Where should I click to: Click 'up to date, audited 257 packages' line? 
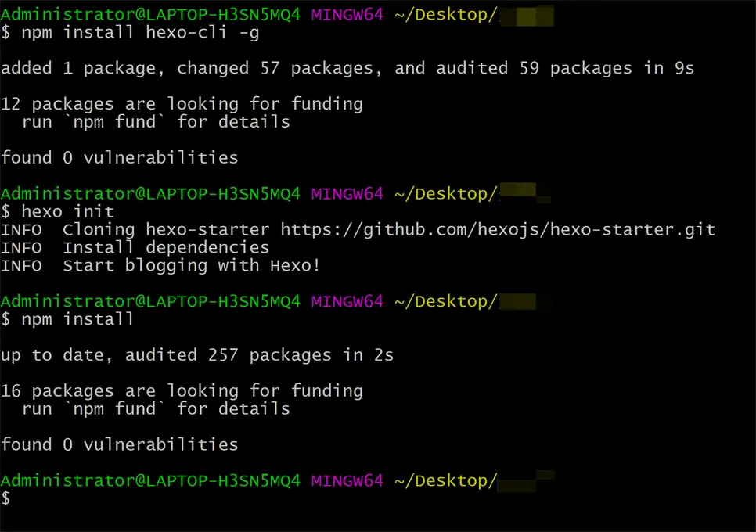click(197, 355)
